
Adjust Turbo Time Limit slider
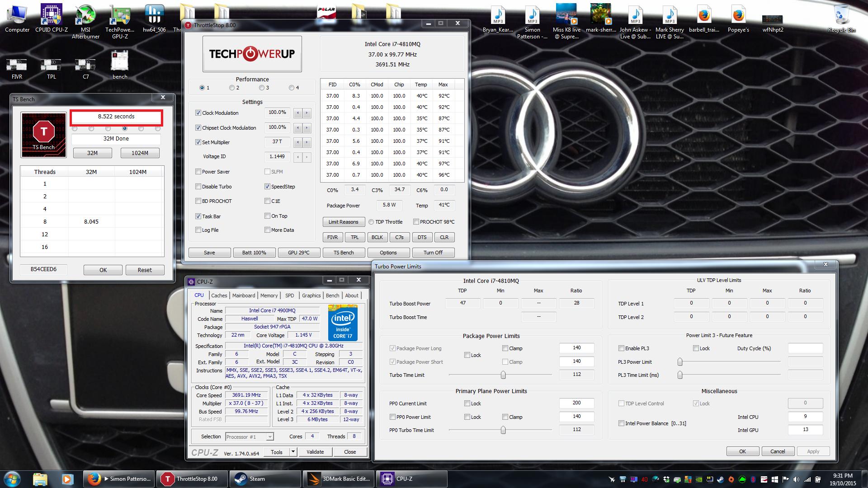click(x=503, y=375)
